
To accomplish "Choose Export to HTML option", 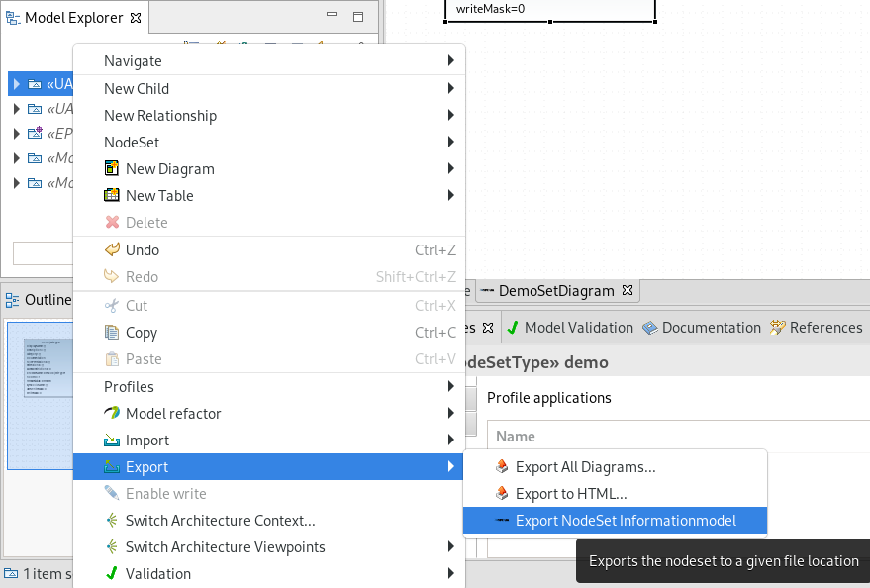I will 570,494.
